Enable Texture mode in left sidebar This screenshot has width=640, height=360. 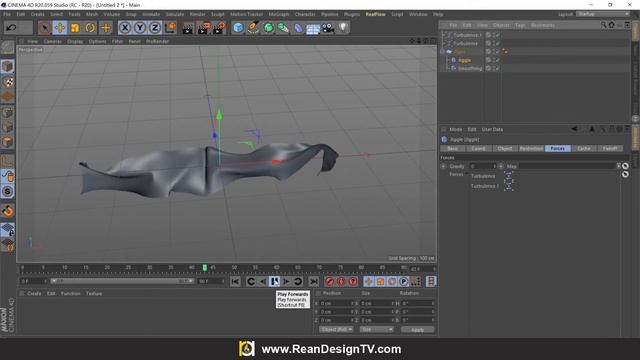(x=8, y=82)
